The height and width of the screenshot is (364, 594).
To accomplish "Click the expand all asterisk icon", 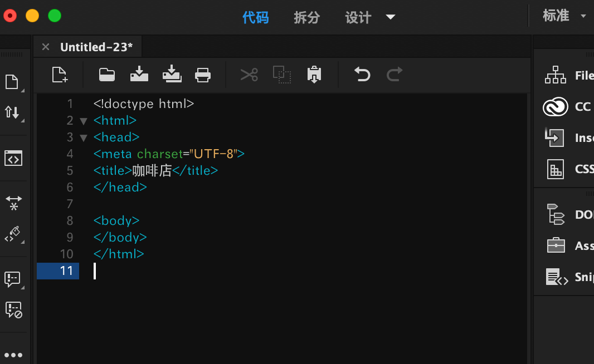I will click(x=13, y=203).
